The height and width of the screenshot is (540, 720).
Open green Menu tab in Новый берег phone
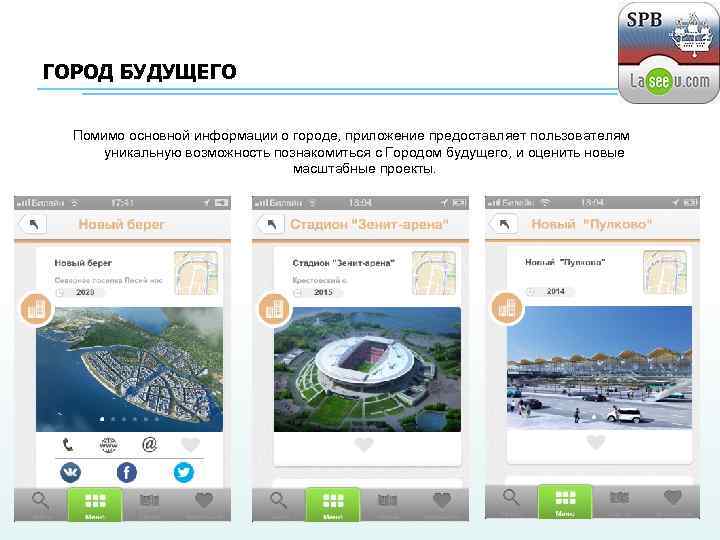95,505
